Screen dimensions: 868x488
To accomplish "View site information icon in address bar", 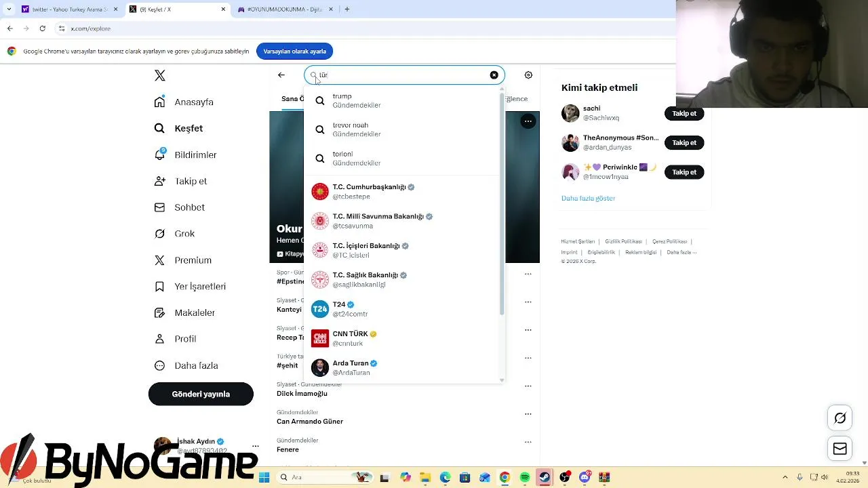I will pyautogui.click(x=62, y=28).
